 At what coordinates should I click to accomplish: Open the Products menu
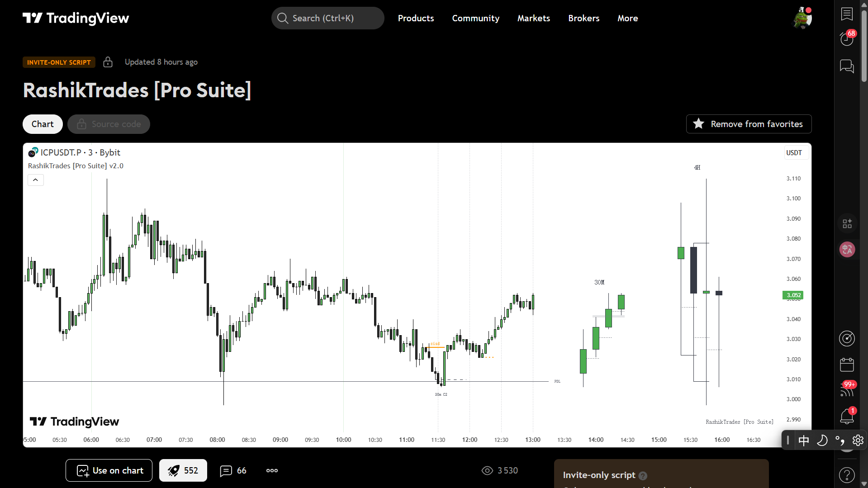(x=416, y=18)
